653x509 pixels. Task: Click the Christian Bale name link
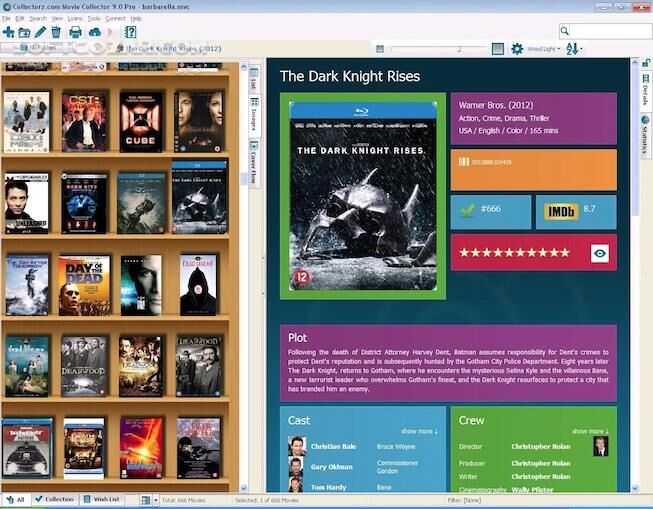tap(333, 447)
